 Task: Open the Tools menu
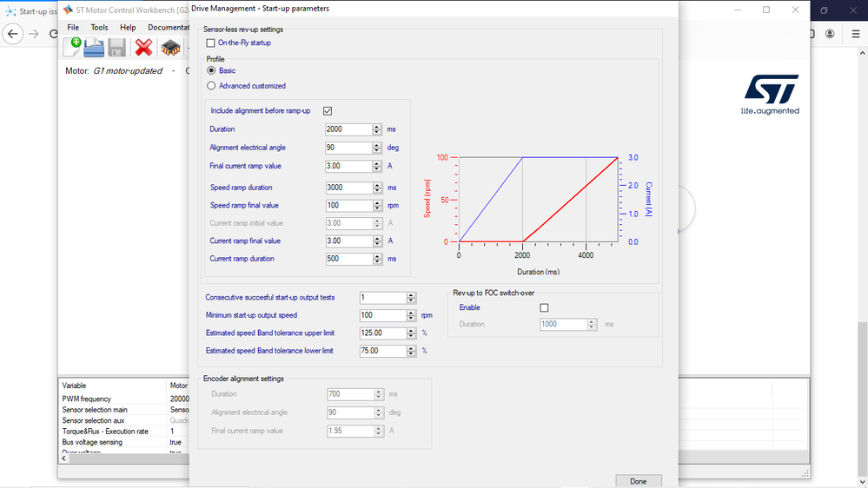100,27
